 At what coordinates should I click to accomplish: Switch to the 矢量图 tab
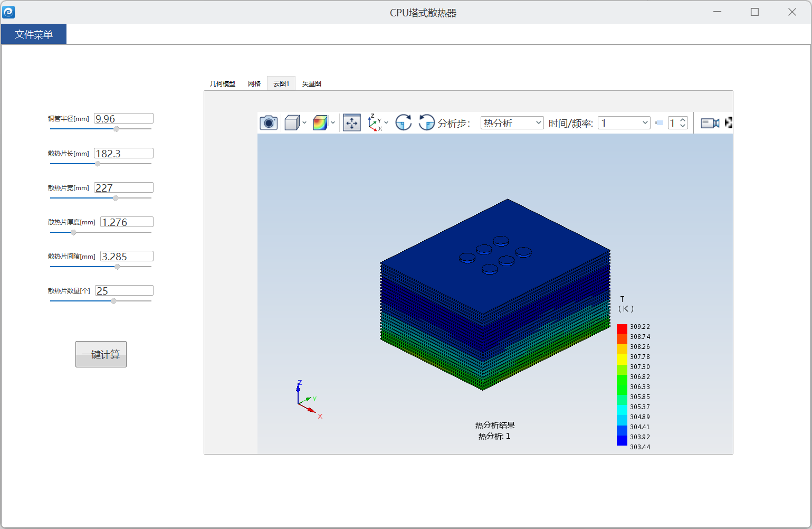tap(312, 83)
